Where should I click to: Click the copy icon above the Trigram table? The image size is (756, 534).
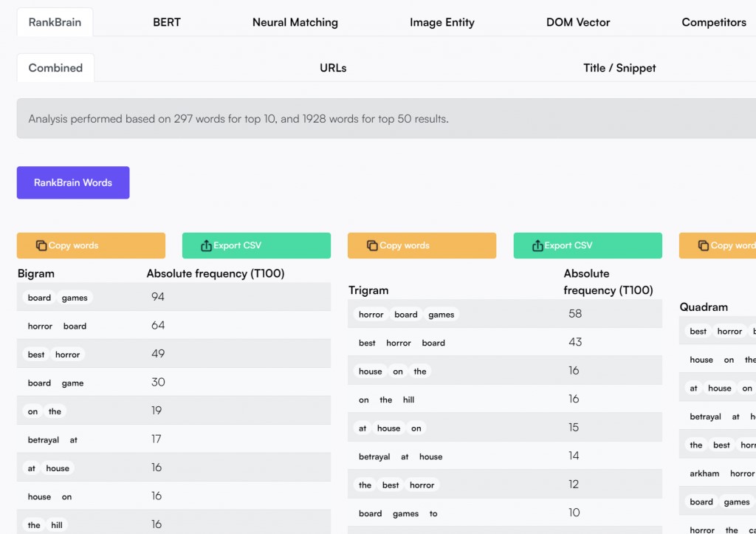(372, 246)
